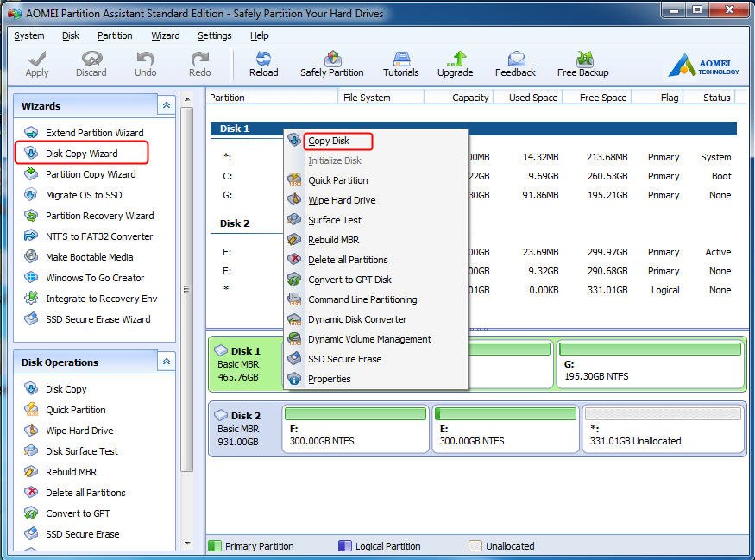Select the F: 300.00GB NTFS partition block
755x560 pixels.
[355, 429]
